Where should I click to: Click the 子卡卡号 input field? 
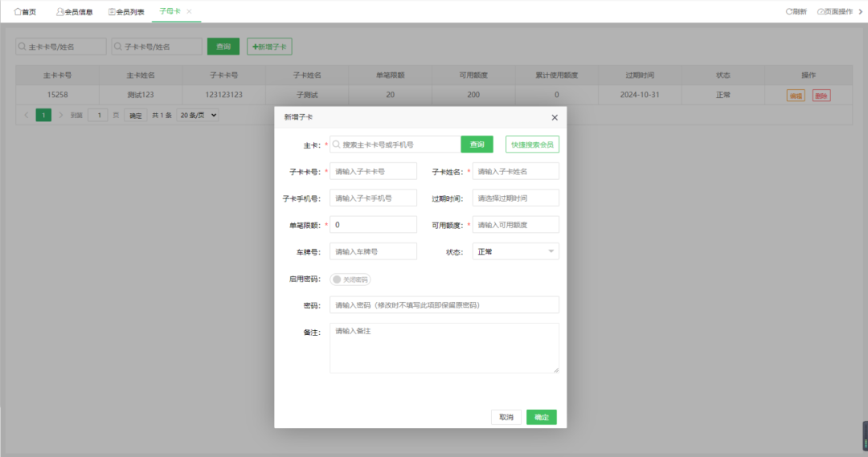373,171
